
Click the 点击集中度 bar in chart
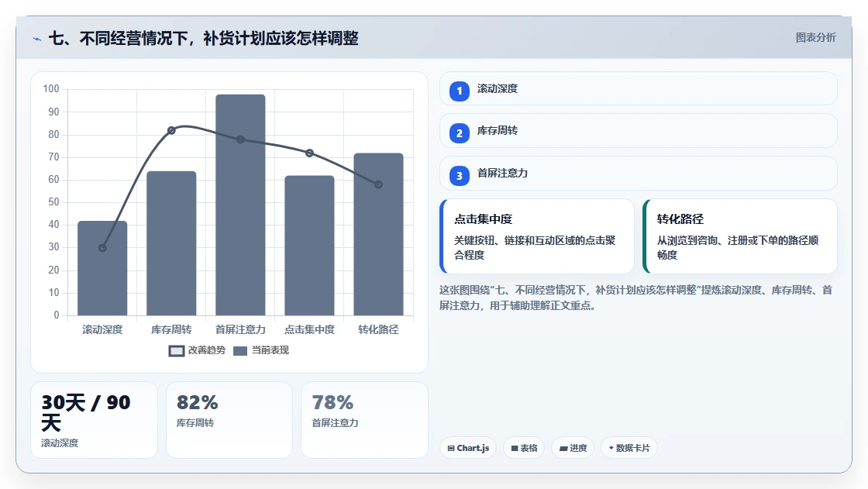(x=309, y=246)
